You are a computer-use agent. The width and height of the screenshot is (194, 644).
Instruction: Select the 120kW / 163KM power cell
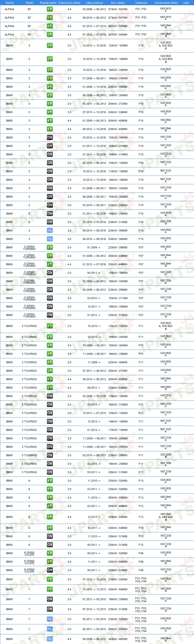pos(118,46)
